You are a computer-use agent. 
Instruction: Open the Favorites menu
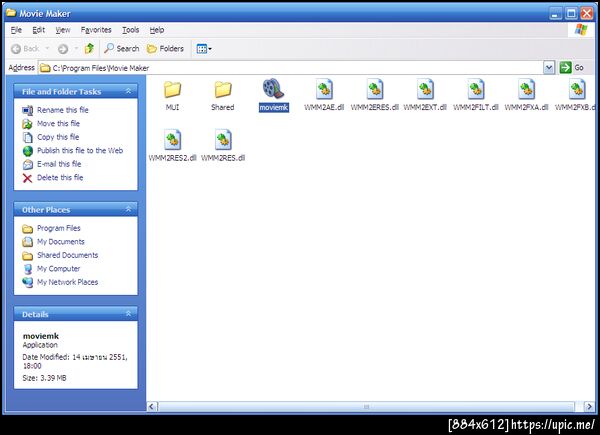pyautogui.click(x=96, y=30)
